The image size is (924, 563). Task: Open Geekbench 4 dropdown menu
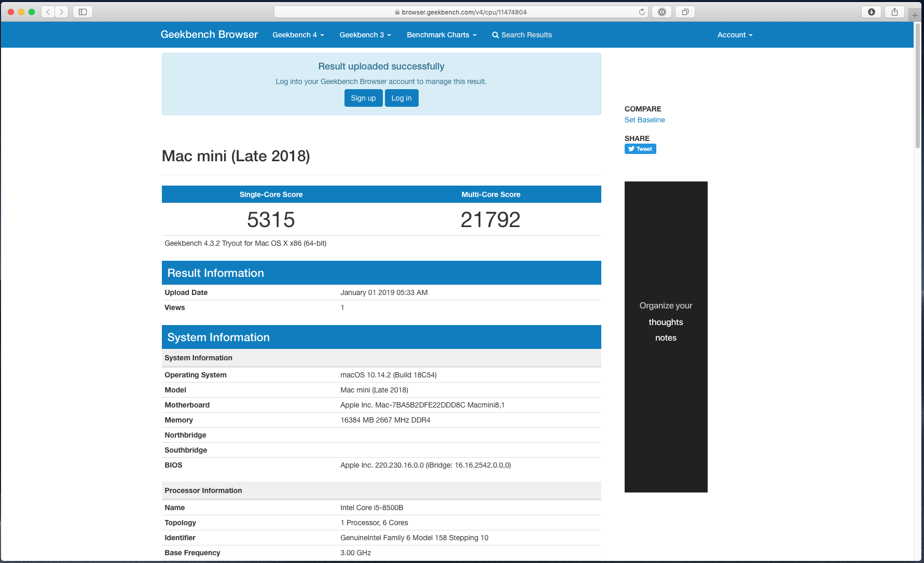[x=298, y=35]
